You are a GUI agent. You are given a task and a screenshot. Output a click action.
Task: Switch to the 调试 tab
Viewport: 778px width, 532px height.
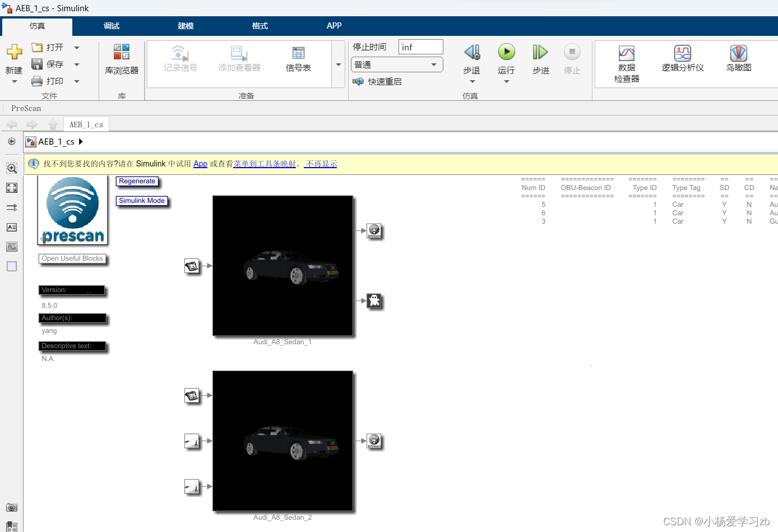(112, 26)
